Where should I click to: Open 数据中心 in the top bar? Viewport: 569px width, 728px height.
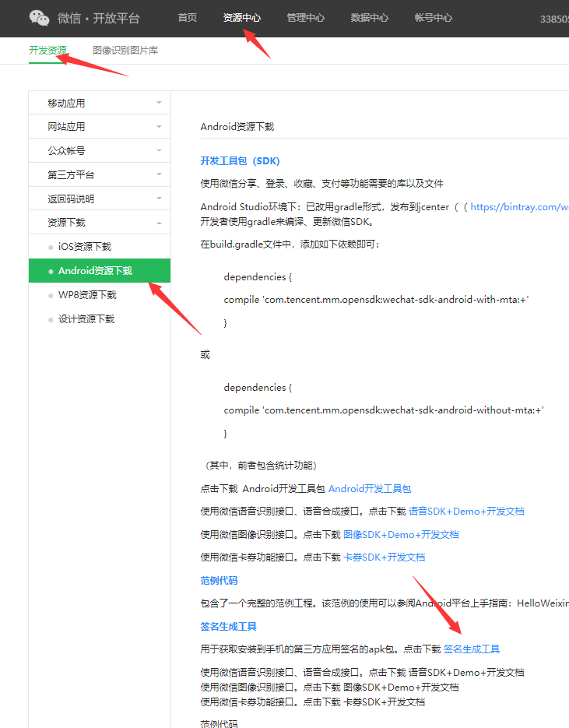coord(369,18)
